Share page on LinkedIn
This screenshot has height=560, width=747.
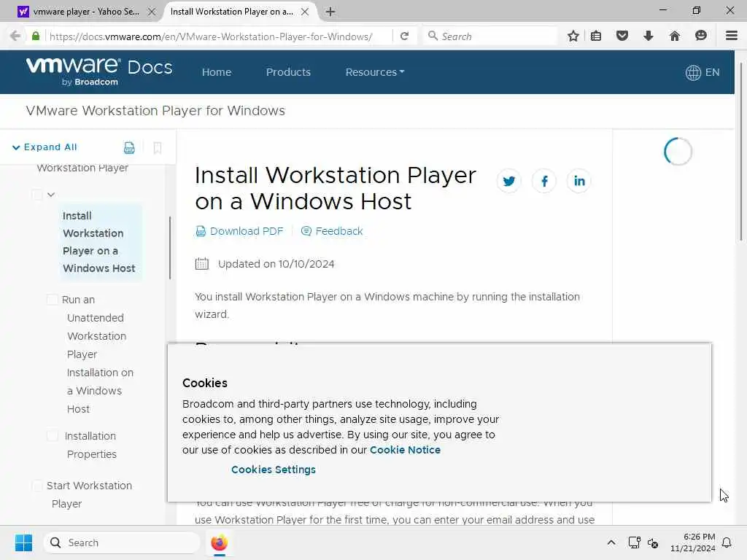[578, 181]
